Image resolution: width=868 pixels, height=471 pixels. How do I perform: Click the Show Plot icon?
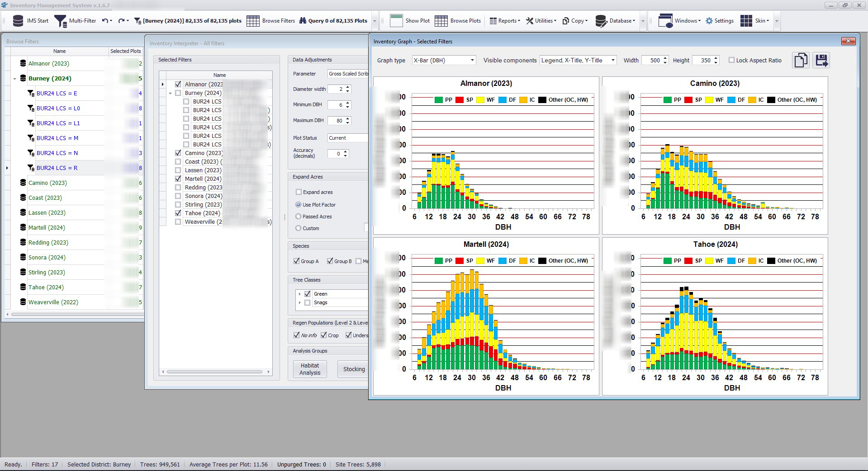click(396, 21)
